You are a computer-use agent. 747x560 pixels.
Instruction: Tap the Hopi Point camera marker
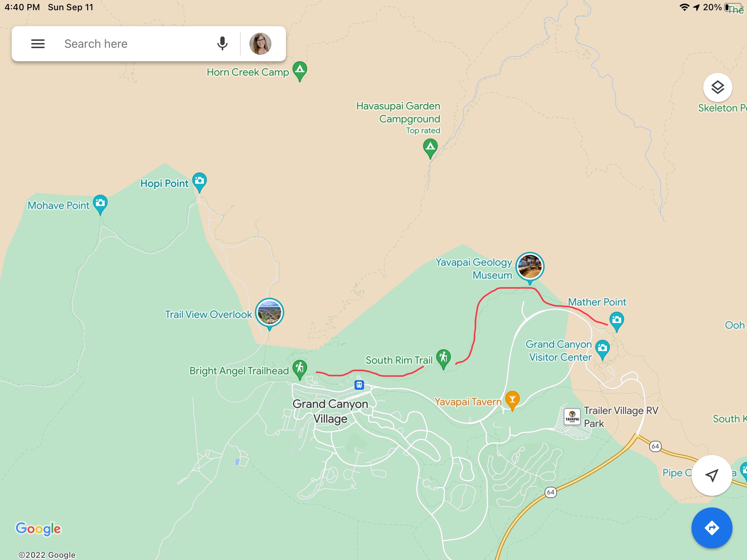pos(200,182)
